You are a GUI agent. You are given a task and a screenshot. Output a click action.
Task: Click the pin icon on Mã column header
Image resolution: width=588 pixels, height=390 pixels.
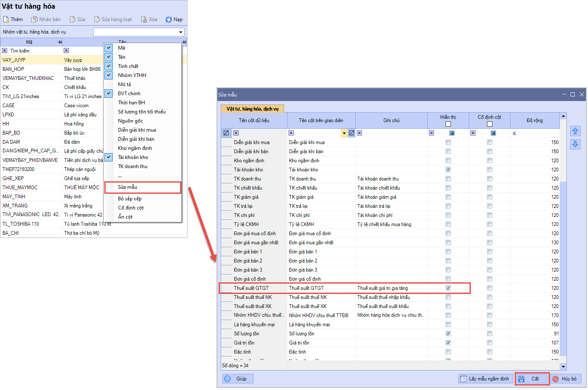click(x=60, y=42)
